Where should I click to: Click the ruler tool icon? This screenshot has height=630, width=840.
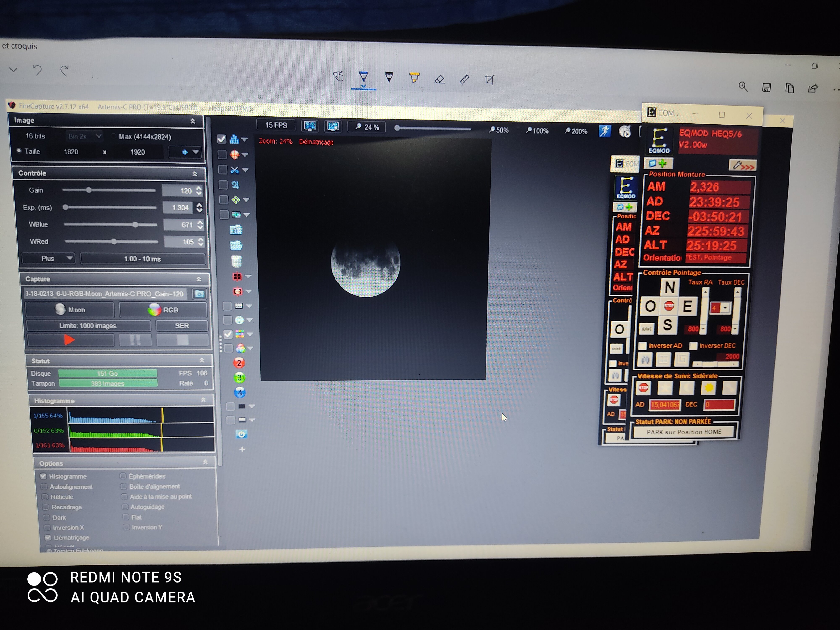click(465, 79)
